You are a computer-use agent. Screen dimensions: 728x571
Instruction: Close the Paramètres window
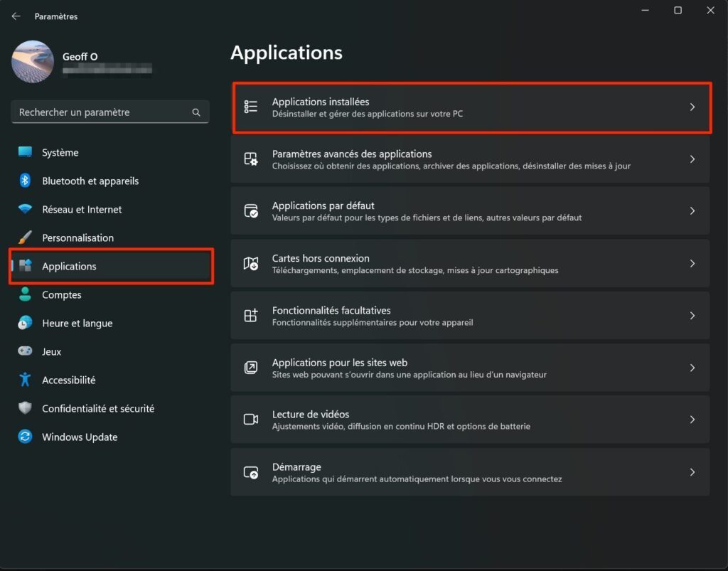coord(710,10)
